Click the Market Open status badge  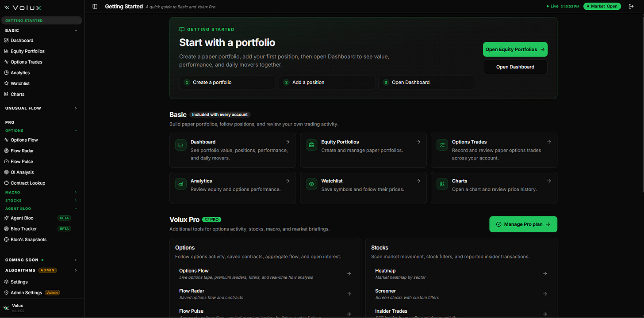(x=602, y=6)
